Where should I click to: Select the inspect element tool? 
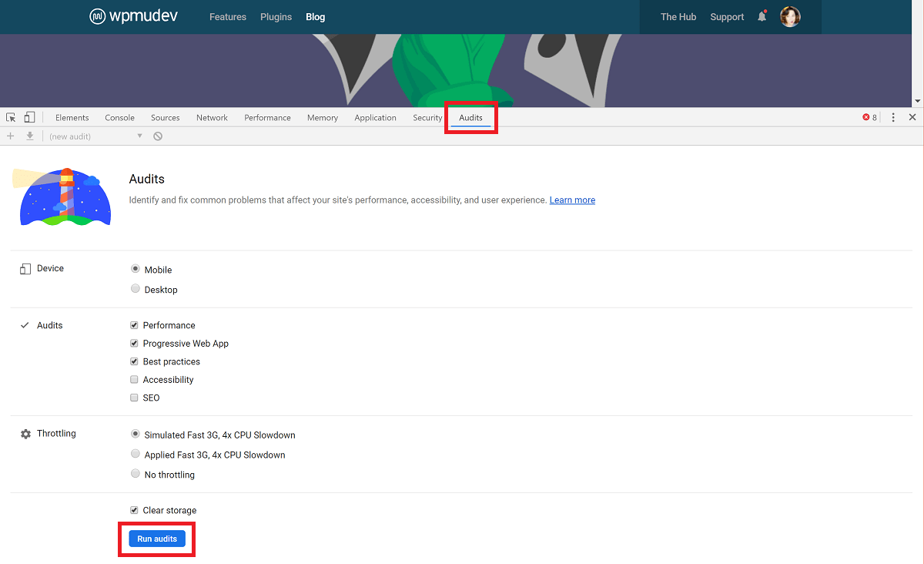coord(10,116)
